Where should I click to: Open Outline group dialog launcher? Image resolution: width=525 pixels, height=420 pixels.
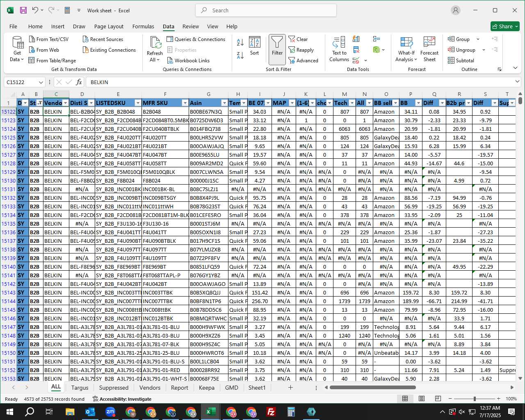pyautogui.click(x=500, y=69)
